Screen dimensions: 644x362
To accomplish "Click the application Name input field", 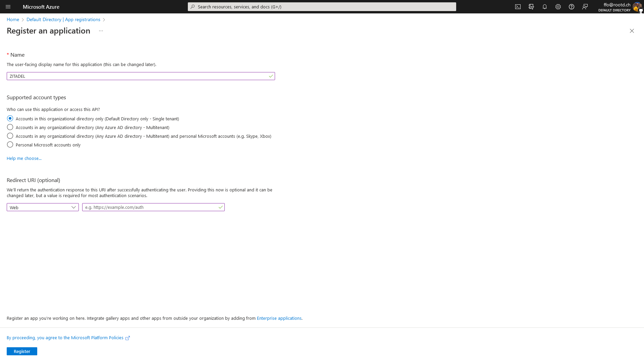I will click(x=141, y=76).
